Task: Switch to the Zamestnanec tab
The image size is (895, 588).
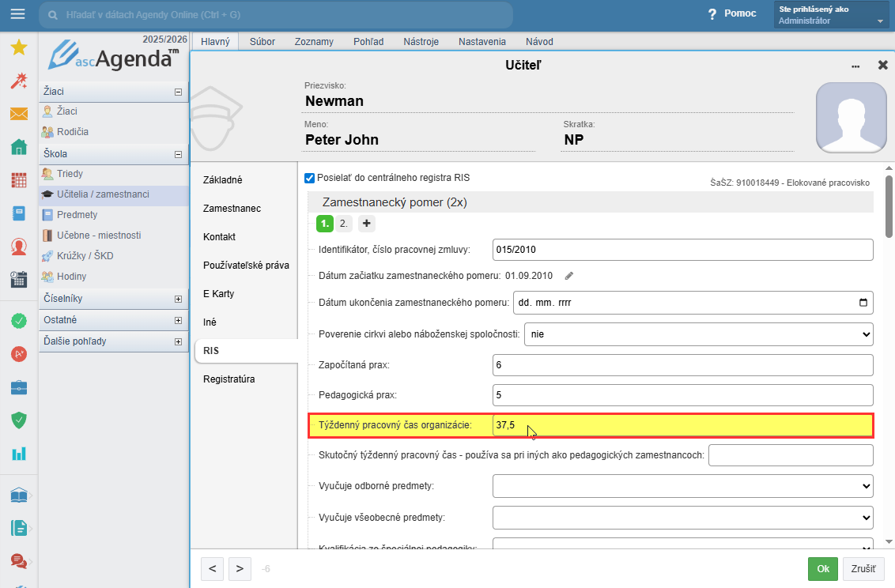Action: pos(232,209)
